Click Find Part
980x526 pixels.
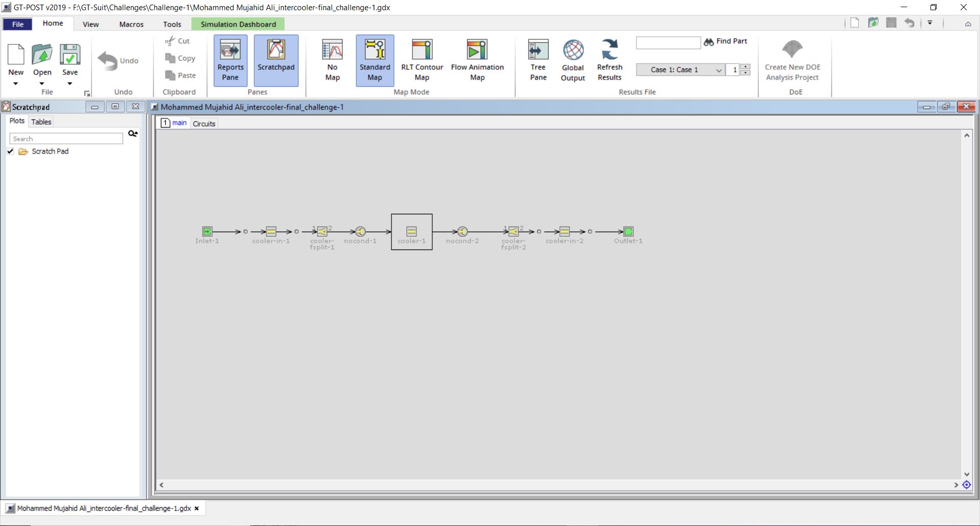click(725, 42)
